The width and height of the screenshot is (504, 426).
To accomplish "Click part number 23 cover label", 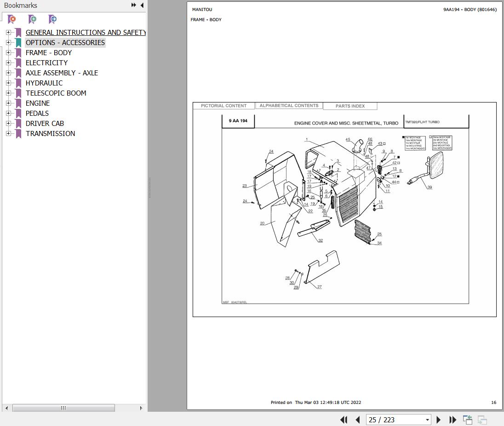I will 245,186.
